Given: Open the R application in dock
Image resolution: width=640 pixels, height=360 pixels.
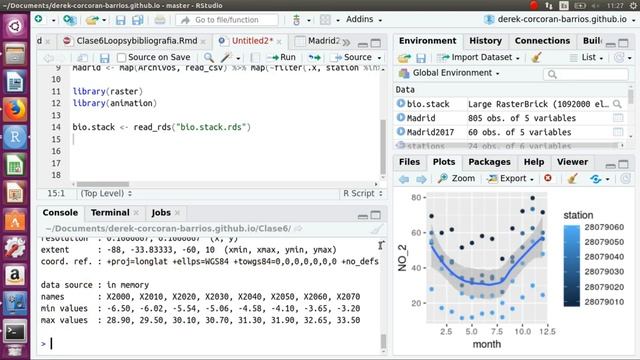Looking at the screenshot, I should (x=15, y=137).
